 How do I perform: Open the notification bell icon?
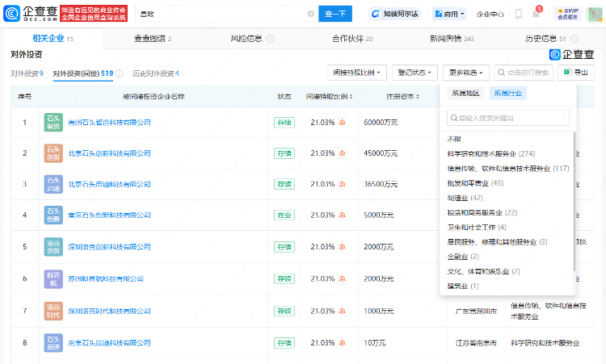pos(536,14)
